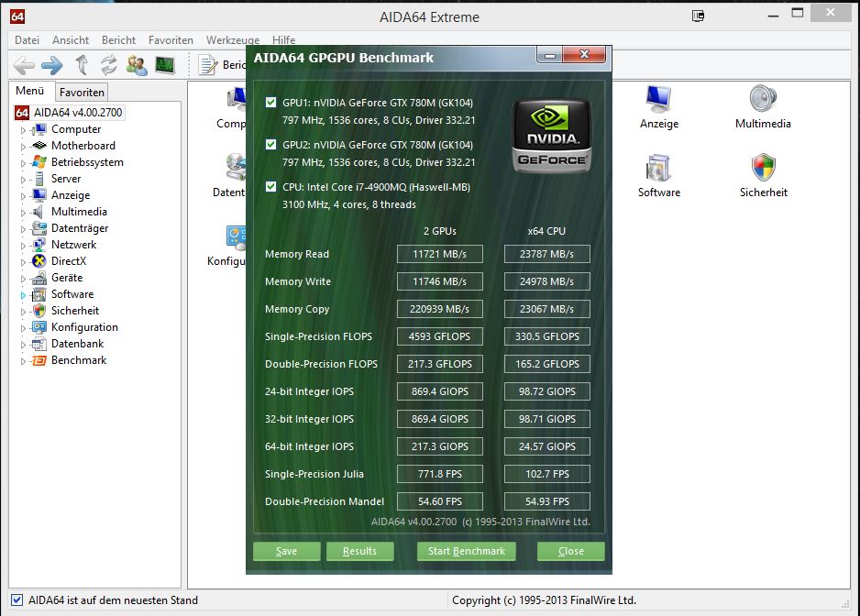Click the Motherboard icon in sidebar tree
The height and width of the screenshot is (616, 860).
click(x=39, y=146)
